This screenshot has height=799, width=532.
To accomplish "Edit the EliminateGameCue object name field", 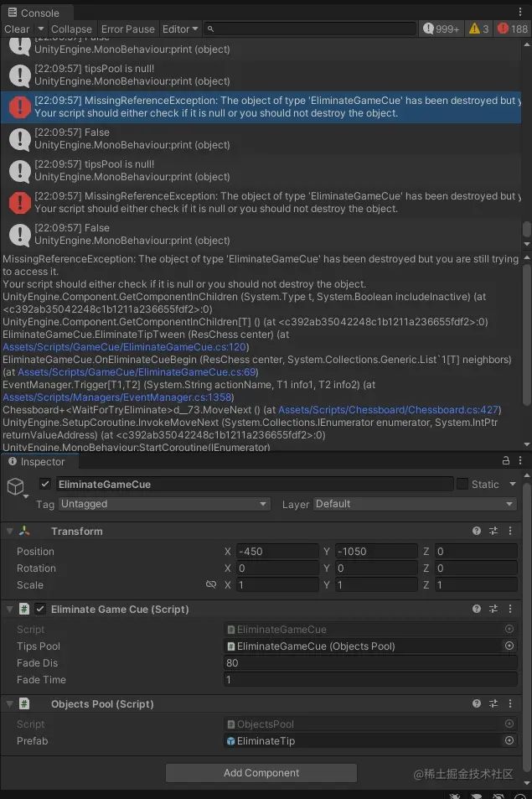I will click(x=254, y=484).
